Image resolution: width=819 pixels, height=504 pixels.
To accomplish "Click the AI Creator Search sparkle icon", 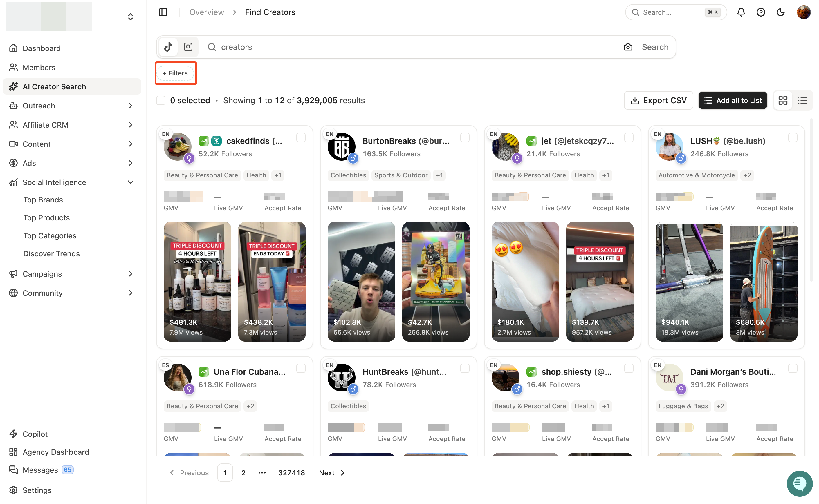I will coord(13,87).
